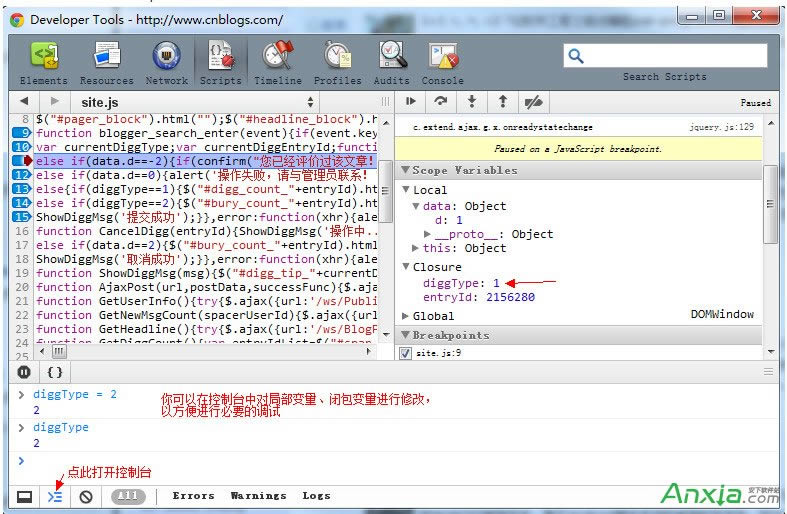Toggle breakpoint on line 15

click(22, 217)
